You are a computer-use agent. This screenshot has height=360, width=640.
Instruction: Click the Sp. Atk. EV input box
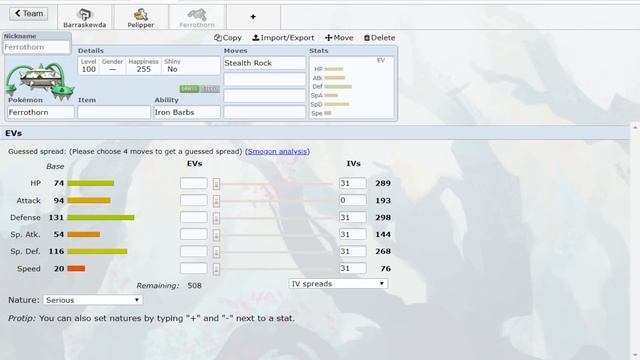point(194,234)
